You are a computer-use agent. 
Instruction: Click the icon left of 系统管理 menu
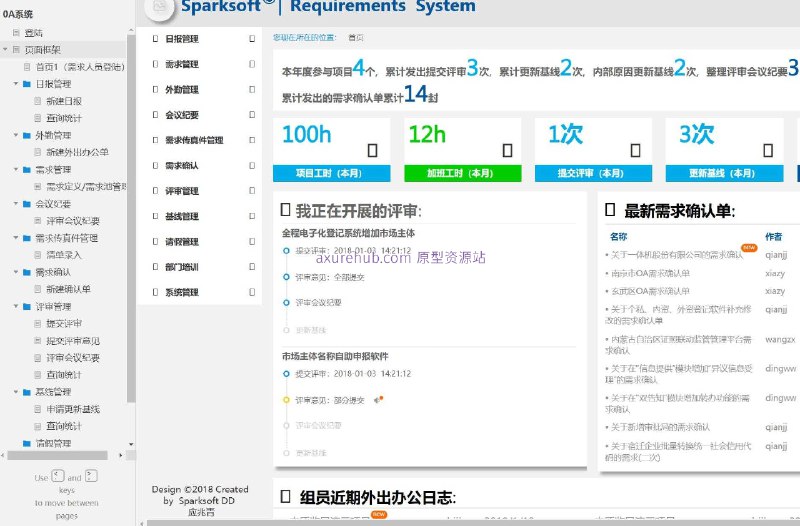pos(156,292)
